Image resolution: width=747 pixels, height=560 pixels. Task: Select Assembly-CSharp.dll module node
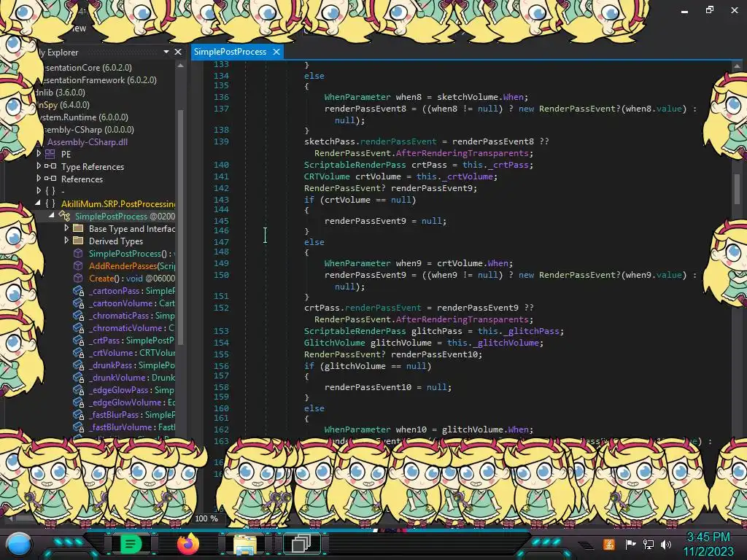(x=88, y=141)
